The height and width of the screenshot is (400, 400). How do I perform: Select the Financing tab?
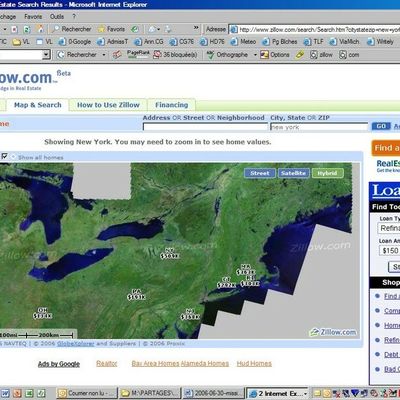[172, 105]
